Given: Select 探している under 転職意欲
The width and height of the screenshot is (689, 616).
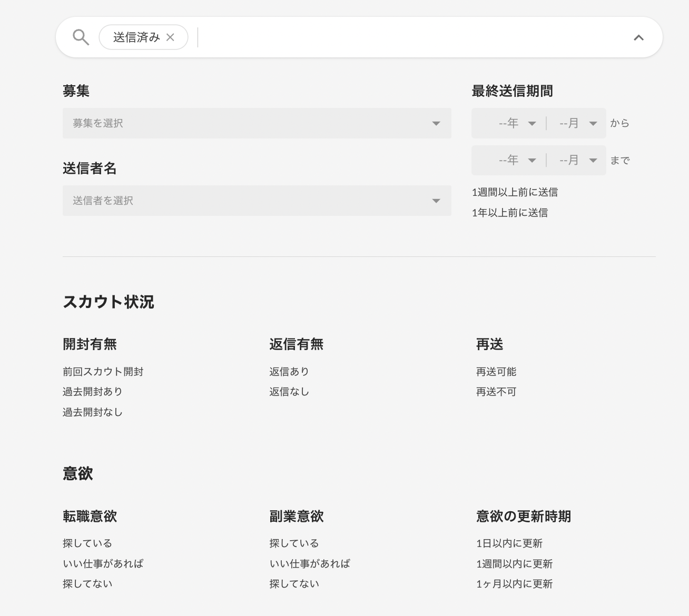Looking at the screenshot, I should coord(87,543).
